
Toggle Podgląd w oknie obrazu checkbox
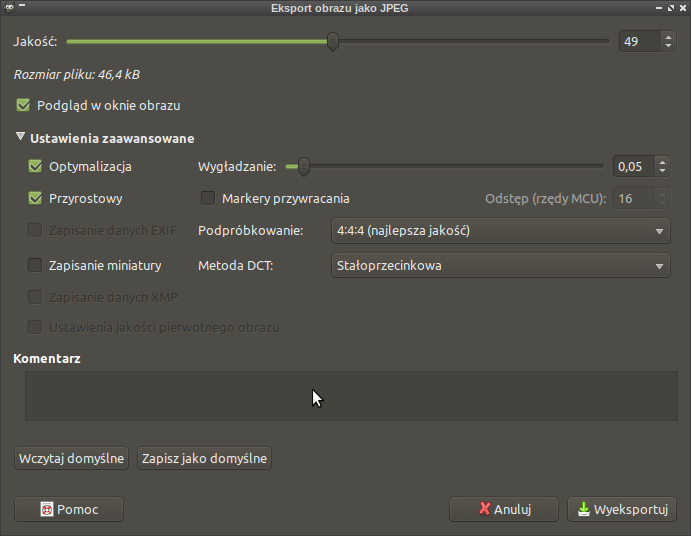23,105
